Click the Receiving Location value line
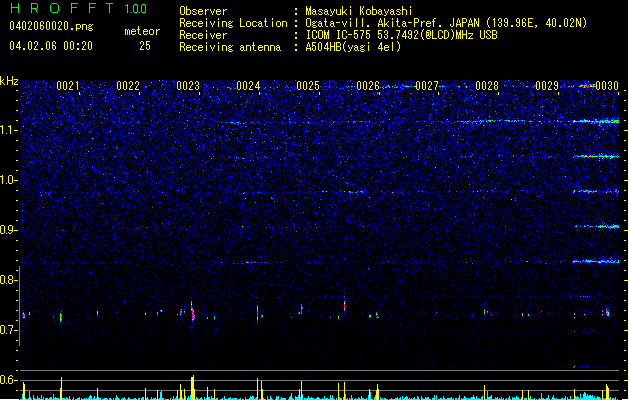The height and width of the screenshot is (400, 629). click(x=446, y=23)
